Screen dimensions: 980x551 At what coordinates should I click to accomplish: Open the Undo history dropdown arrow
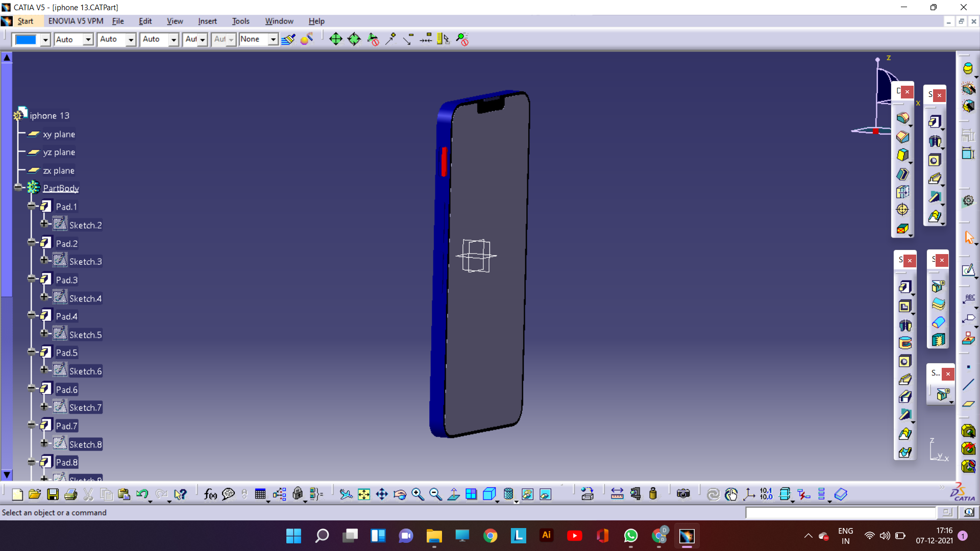150,502
